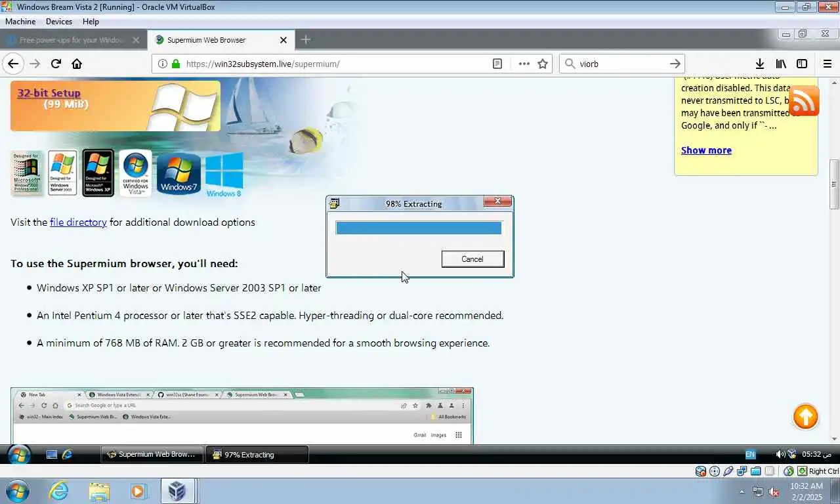
Task: Click VirtualBox shared folders status icon
Action: click(x=756, y=471)
